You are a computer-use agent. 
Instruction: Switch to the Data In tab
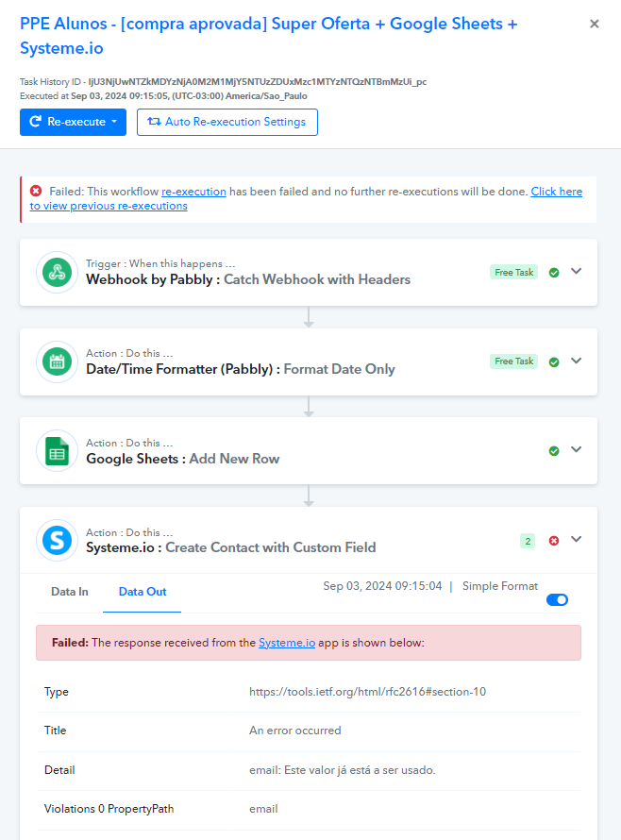point(70,592)
